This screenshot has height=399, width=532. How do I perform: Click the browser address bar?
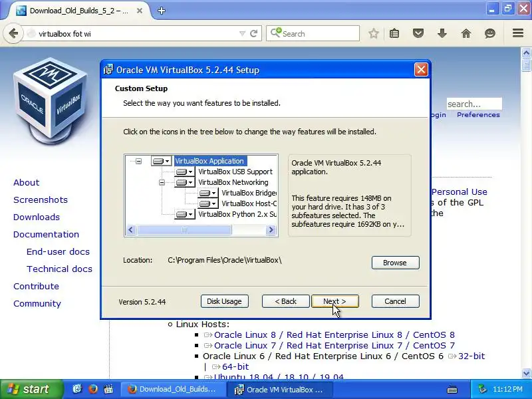[x=136, y=34]
